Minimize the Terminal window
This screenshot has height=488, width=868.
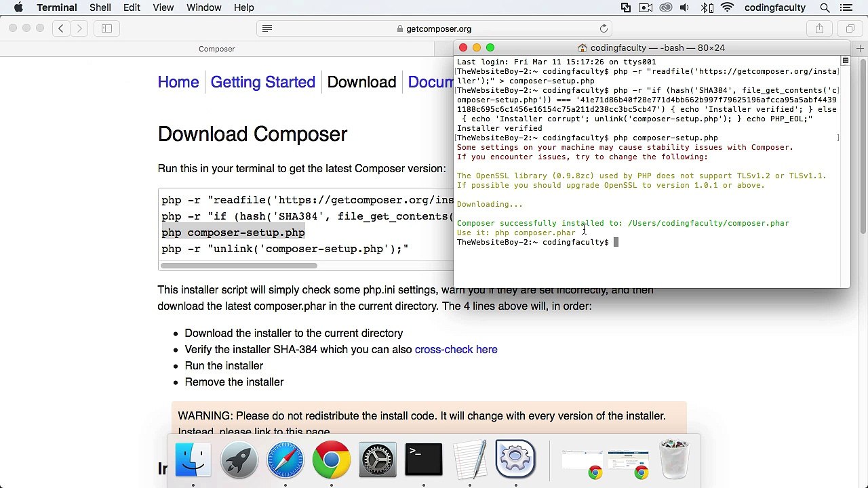click(477, 47)
